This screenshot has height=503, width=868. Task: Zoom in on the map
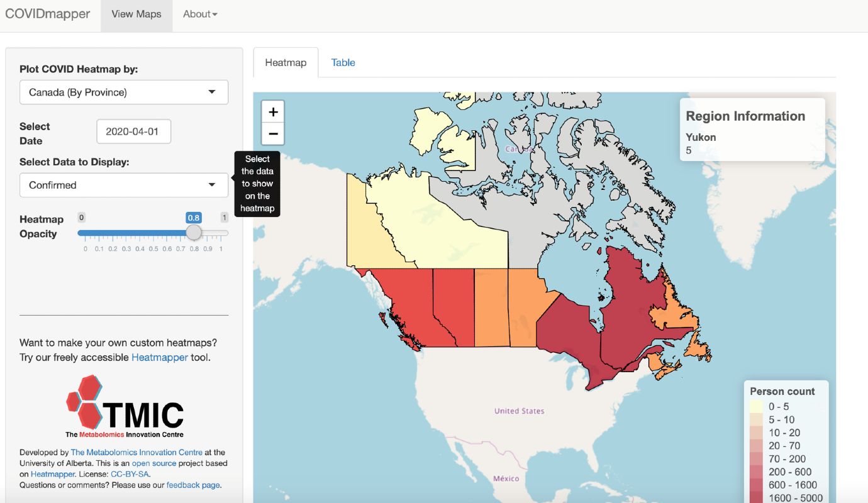click(273, 111)
